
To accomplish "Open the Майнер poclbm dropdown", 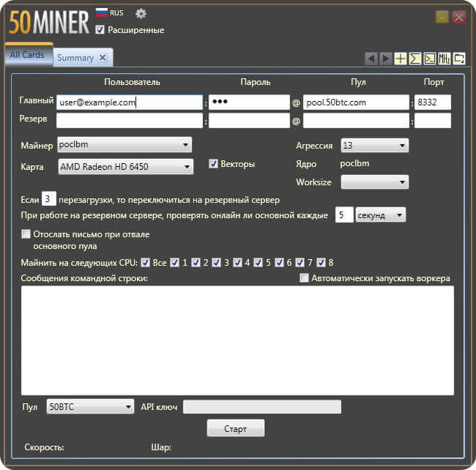I will click(x=124, y=145).
